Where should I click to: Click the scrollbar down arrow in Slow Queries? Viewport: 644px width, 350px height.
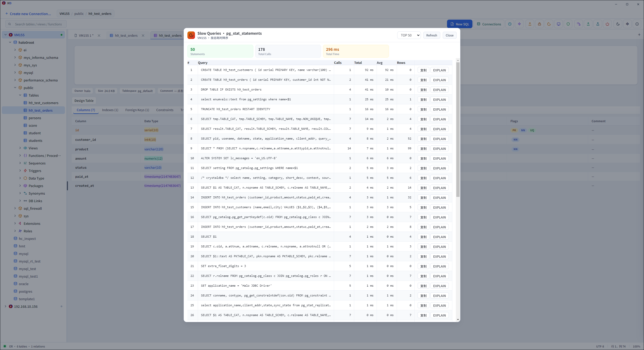coord(458,320)
